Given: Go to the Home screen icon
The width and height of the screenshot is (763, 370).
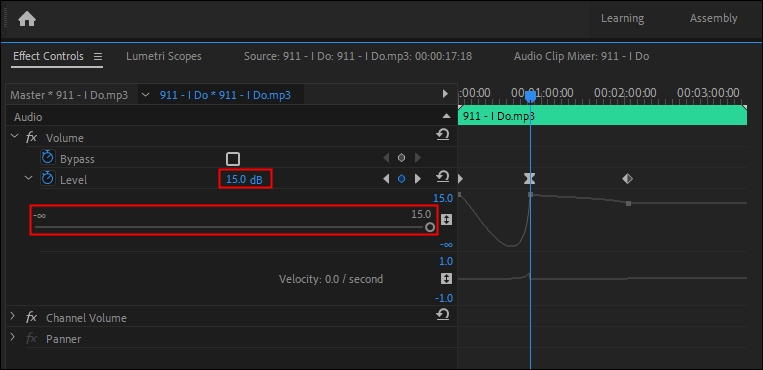Looking at the screenshot, I should pyautogui.click(x=27, y=19).
